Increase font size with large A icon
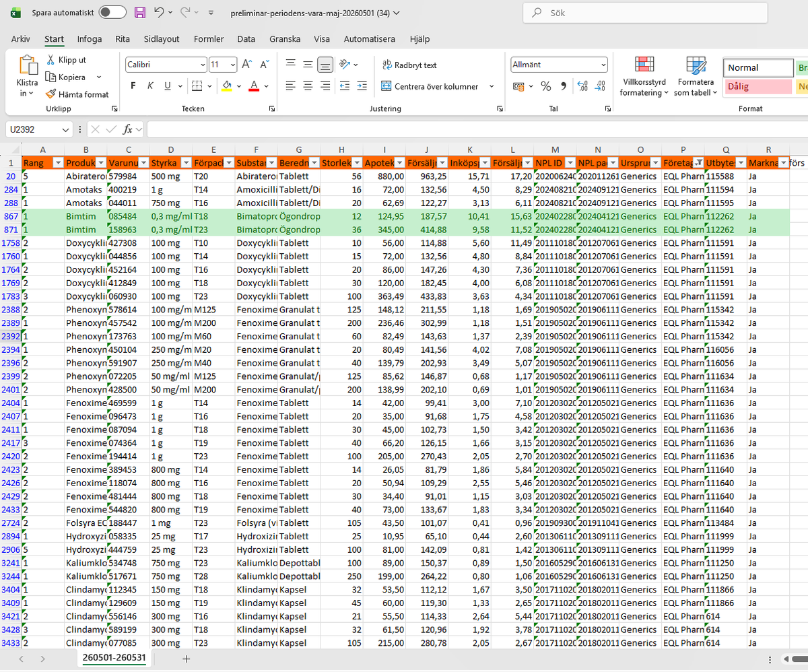 pyautogui.click(x=246, y=65)
